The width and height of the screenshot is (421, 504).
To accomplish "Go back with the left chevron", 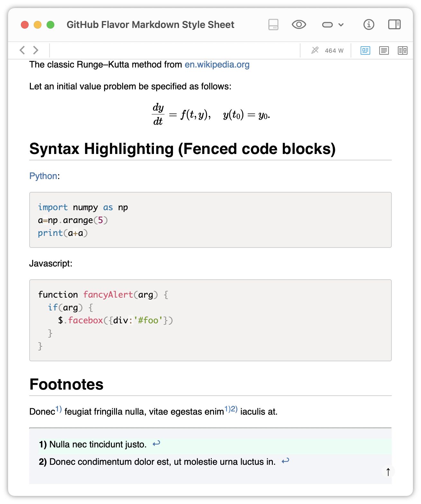I will point(22,50).
